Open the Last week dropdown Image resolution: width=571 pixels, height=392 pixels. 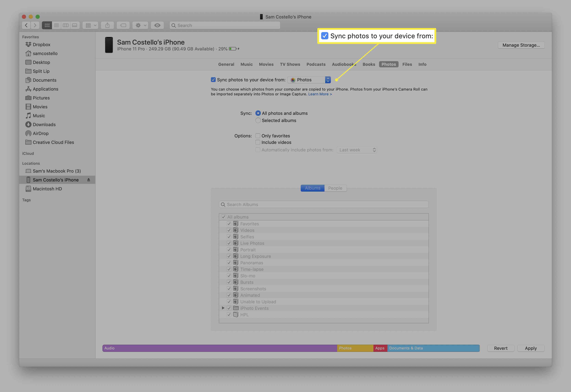tap(357, 150)
